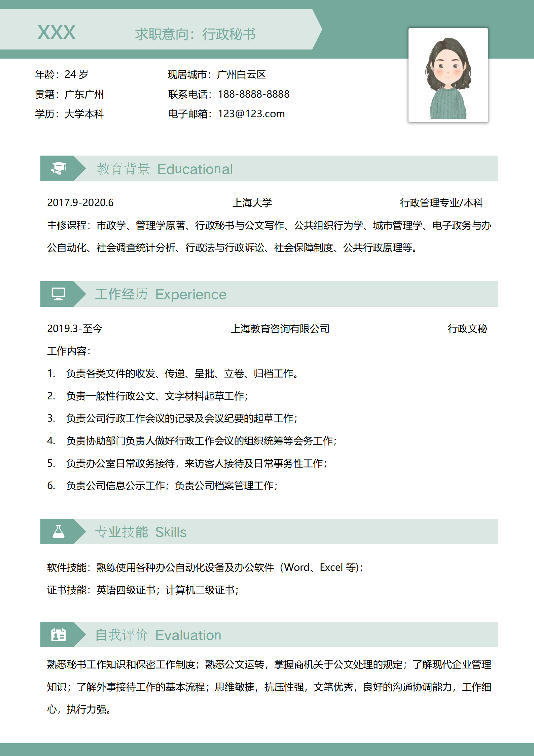Click the 行政管理专业/本科 text
534x756 pixels.
coord(441,203)
